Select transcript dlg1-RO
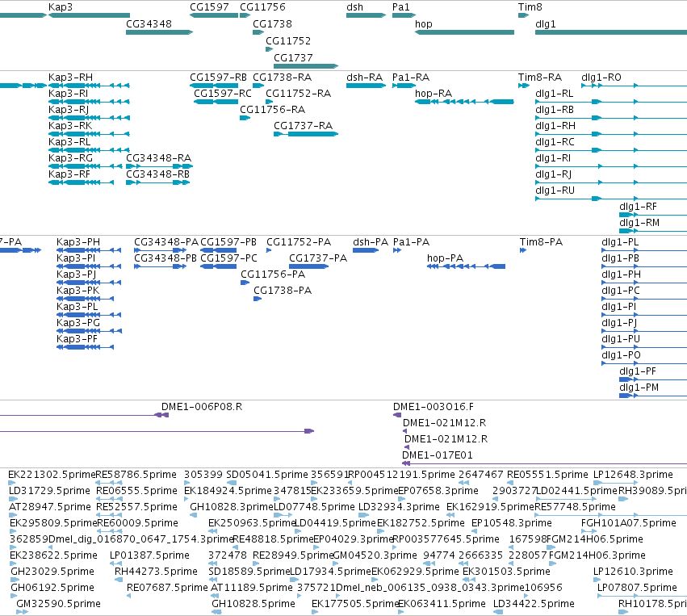 [x=634, y=86]
